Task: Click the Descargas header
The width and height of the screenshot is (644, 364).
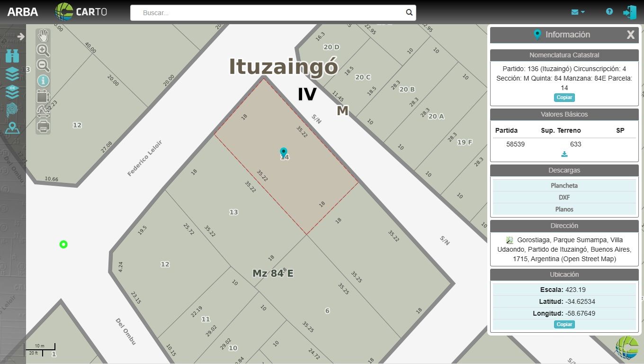Action: (x=564, y=170)
